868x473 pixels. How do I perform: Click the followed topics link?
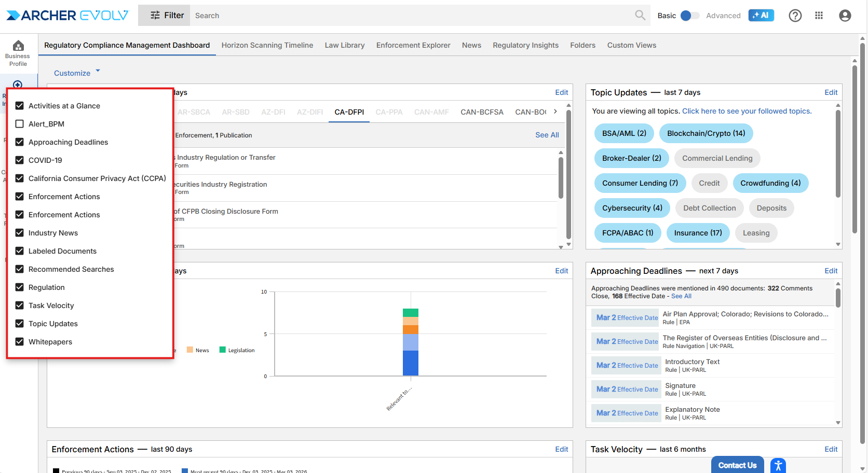(747, 111)
